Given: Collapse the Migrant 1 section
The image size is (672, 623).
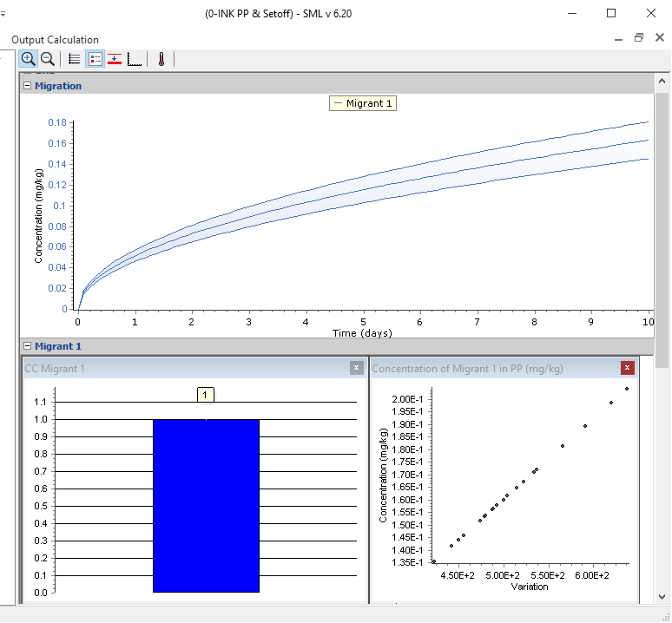Looking at the screenshot, I should [x=27, y=346].
